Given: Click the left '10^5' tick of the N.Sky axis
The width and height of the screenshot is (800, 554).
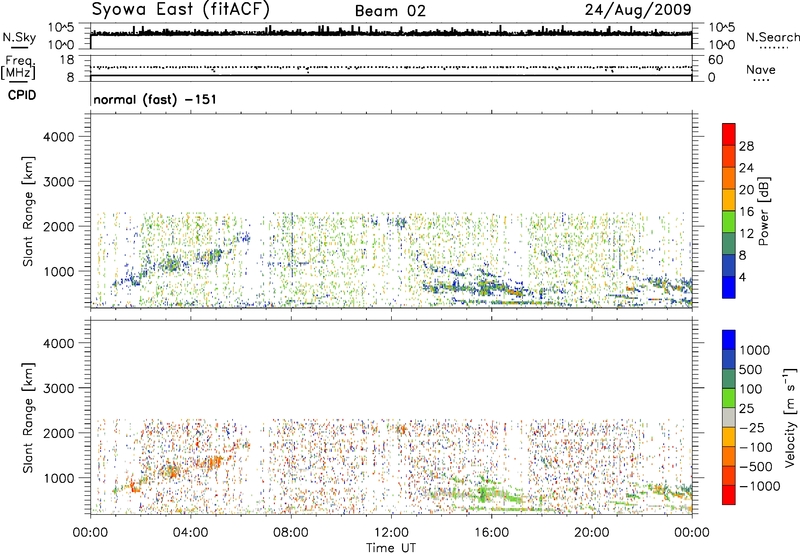Looking at the screenshot, I should pos(61,28).
